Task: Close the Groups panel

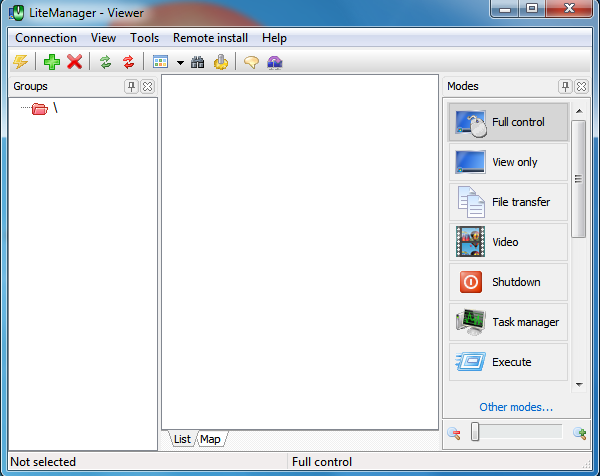Action: (x=147, y=86)
